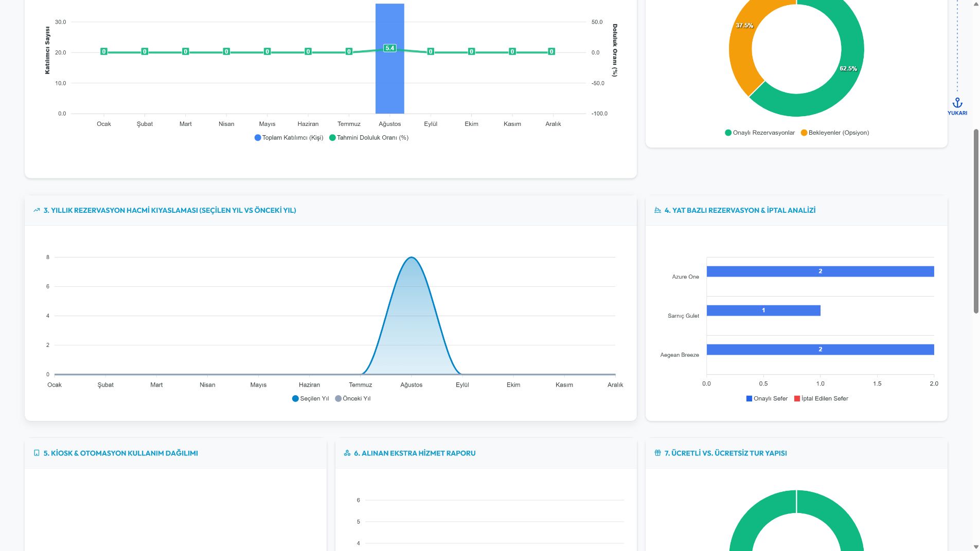Click the Doluluk Oranı (%) axis title
The width and height of the screenshot is (980, 551).
(x=614, y=50)
